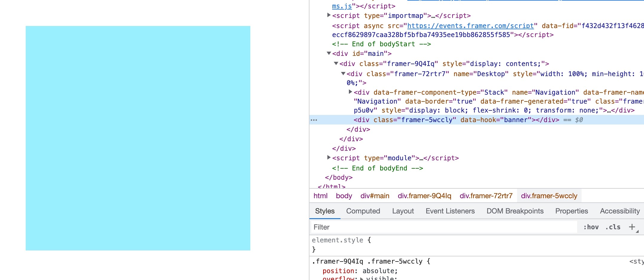Click the script async src row
Screen dimensions: 644x280
click(x=488, y=30)
